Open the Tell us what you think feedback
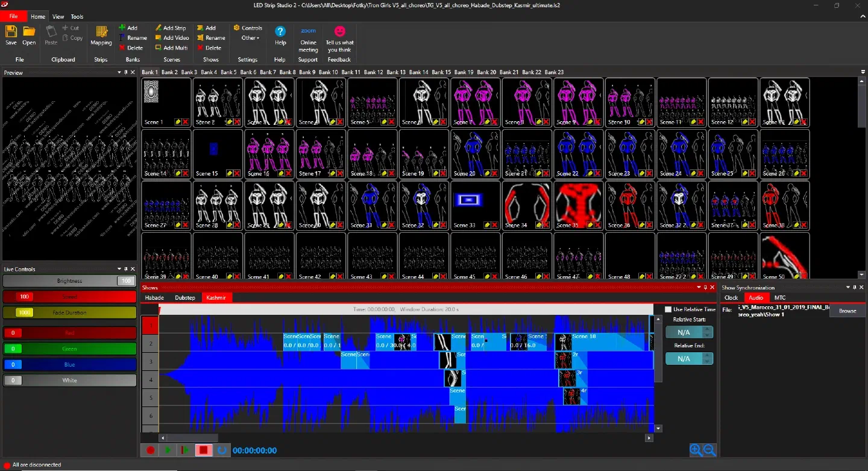 click(340, 39)
